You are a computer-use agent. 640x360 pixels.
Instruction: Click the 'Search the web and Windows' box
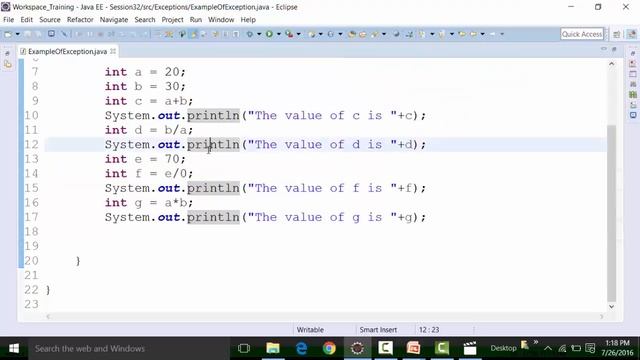click(x=129, y=349)
